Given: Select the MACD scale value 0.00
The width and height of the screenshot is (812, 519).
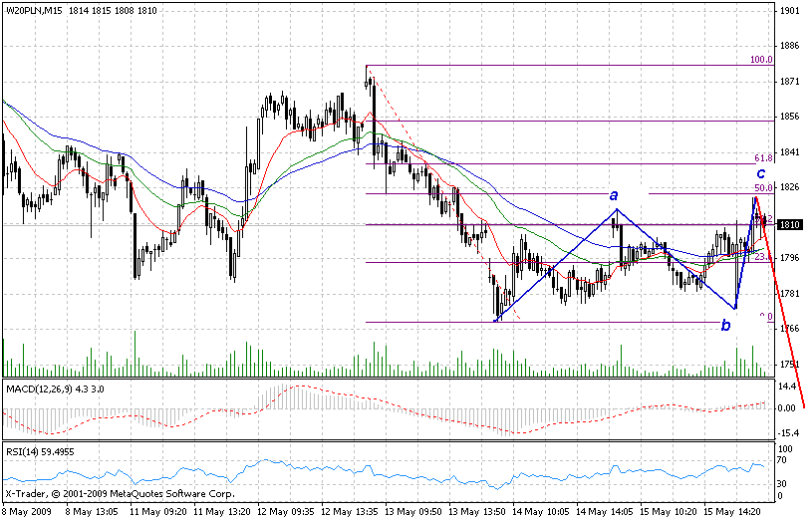Looking at the screenshot, I should point(787,408).
